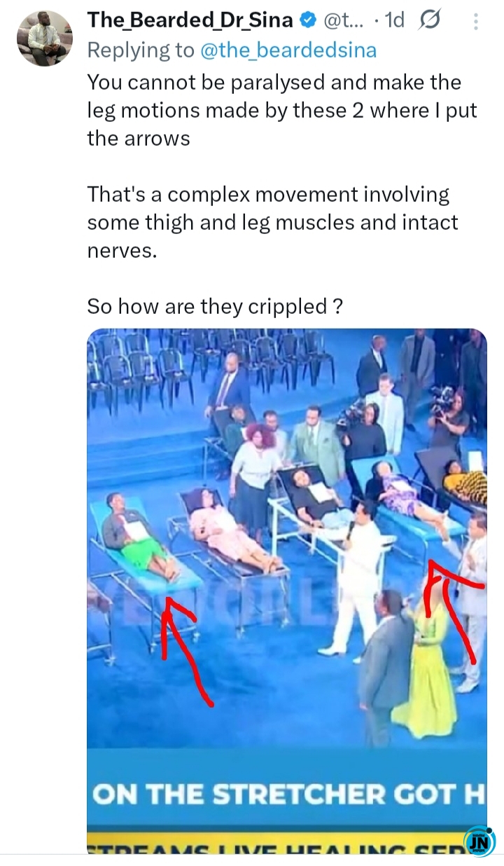Open the @the_beardedsina mention link
The height and width of the screenshot is (866, 504).
click(288, 50)
